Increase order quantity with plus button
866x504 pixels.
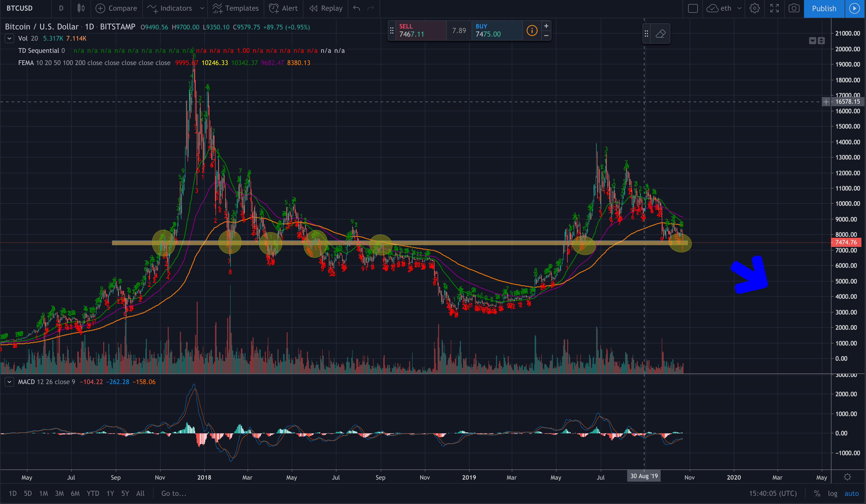tap(546, 26)
